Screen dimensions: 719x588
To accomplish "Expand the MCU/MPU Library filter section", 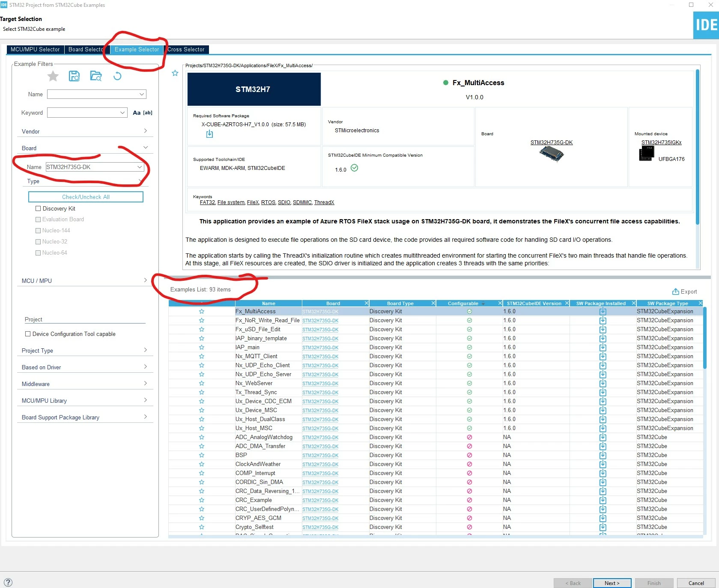I will tap(146, 400).
